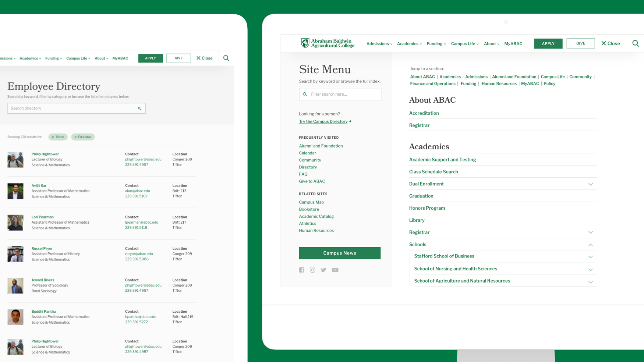Click the search icon in Search directory field
644x362 pixels.
pyautogui.click(x=139, y=108)
